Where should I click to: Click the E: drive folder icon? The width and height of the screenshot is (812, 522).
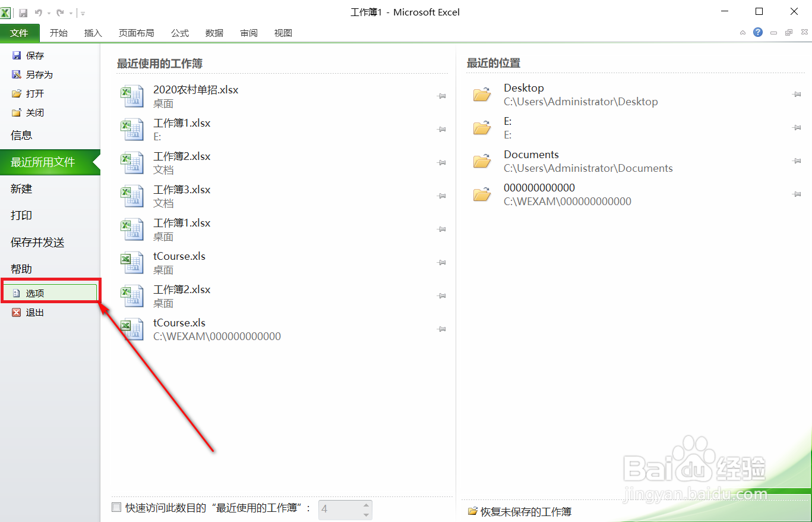click(x=482, y=128)
